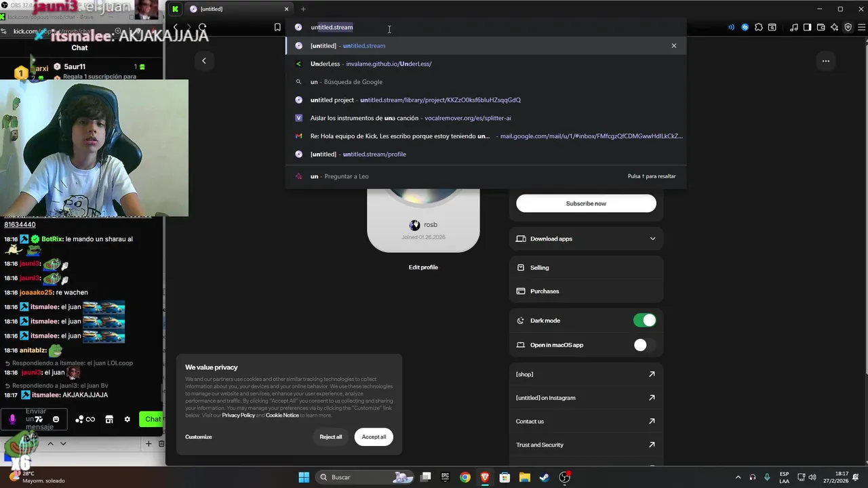
Task: Click the music note playlist icon in toolbar
Action: click(x=794, y=27)
